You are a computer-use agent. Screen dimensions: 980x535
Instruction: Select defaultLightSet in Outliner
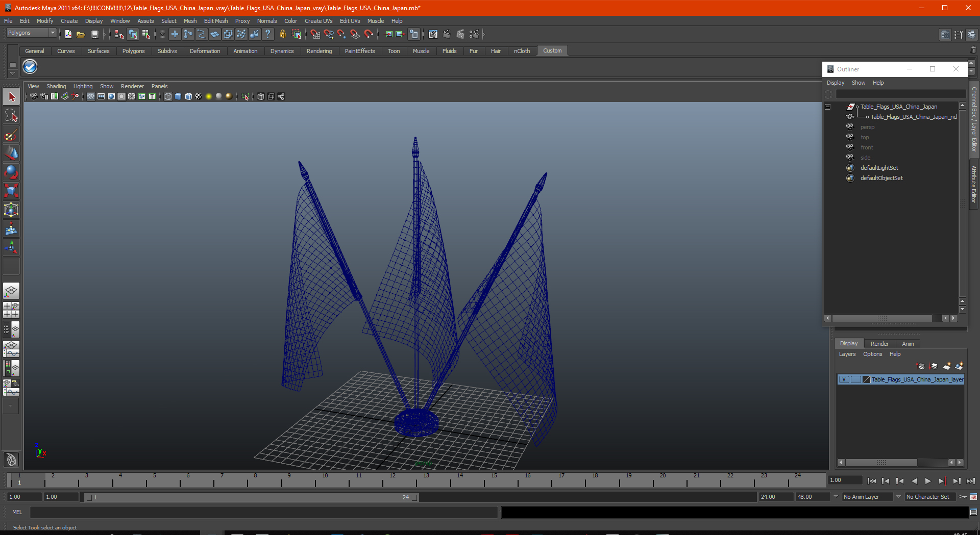point(879,168)
